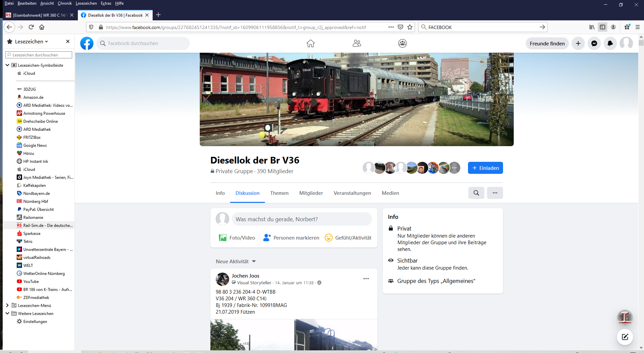Click the Lesezeichen durchsuchen field
Screen dimensions: 644x353
click(39, 55)
